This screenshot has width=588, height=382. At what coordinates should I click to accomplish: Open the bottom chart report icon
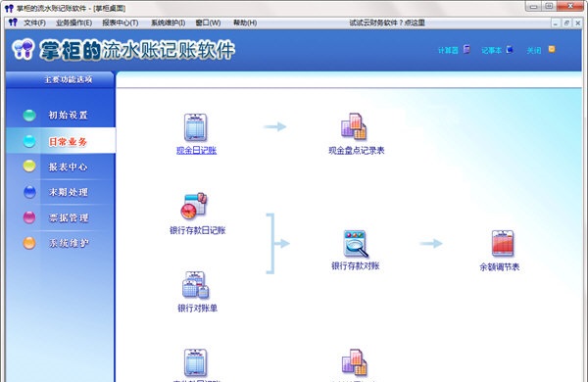pos(354,362)
